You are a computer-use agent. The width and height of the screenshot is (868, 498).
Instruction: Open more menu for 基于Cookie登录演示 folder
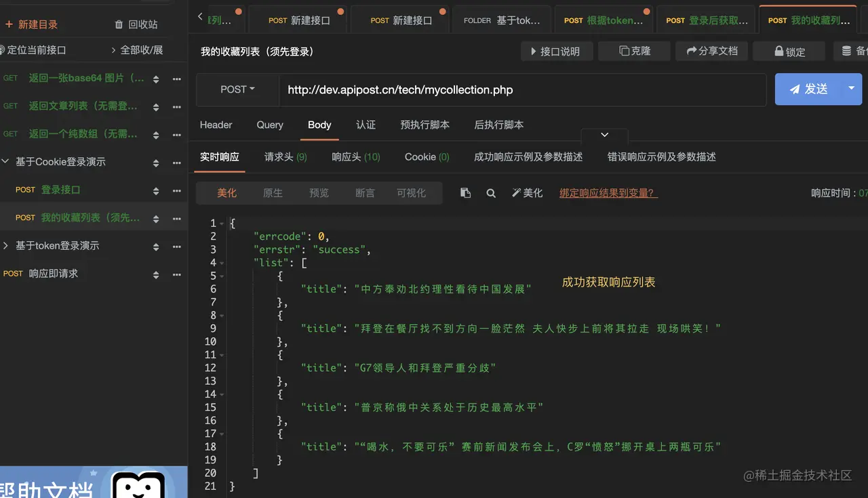click(x=177, y=163)
